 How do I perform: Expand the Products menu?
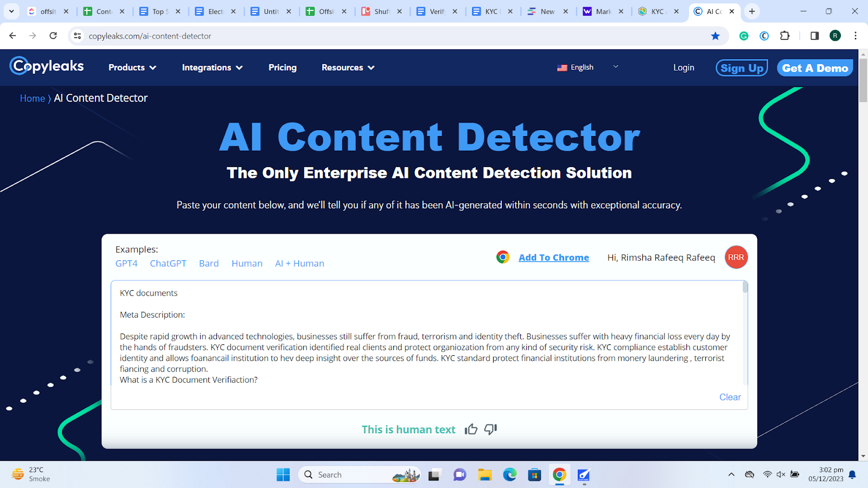[132, 67]
